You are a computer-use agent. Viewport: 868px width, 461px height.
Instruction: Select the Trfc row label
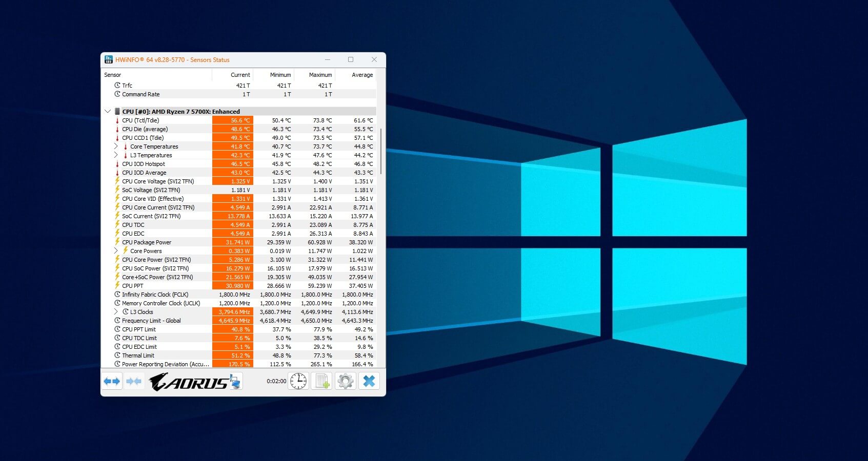(127, 86)
